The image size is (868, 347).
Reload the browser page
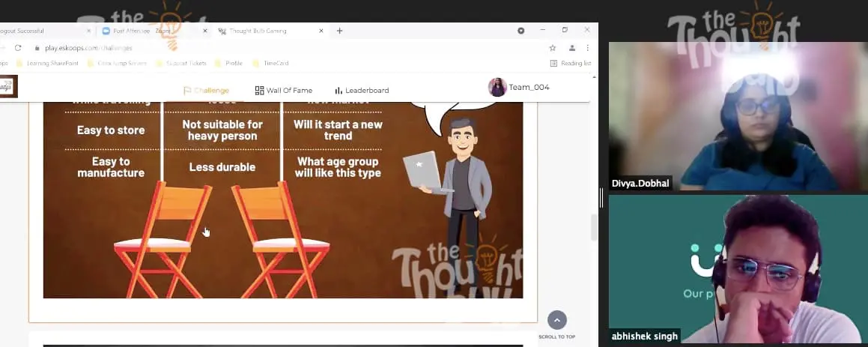pyautogui.click(x=18, y=48)
